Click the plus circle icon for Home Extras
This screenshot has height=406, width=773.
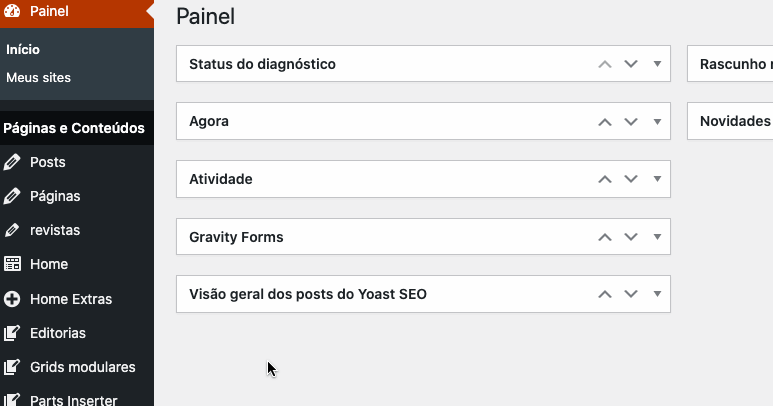(x=12, y=299)
